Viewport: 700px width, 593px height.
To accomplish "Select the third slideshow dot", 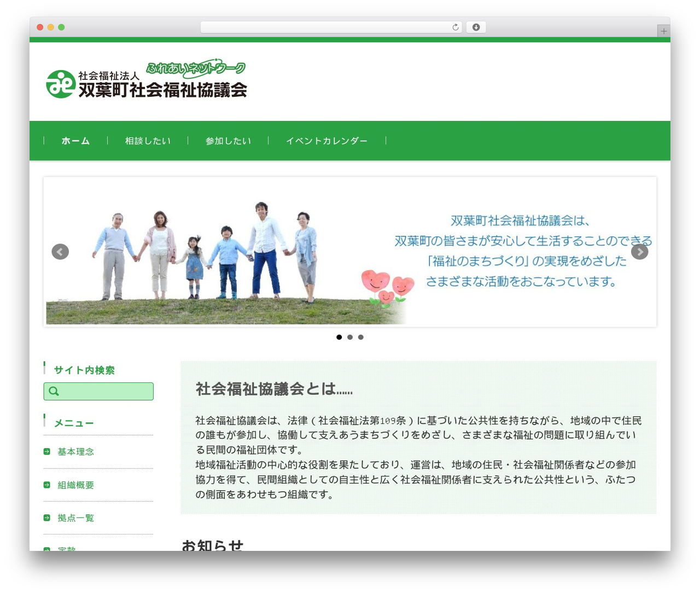I will tap(361, 337).
